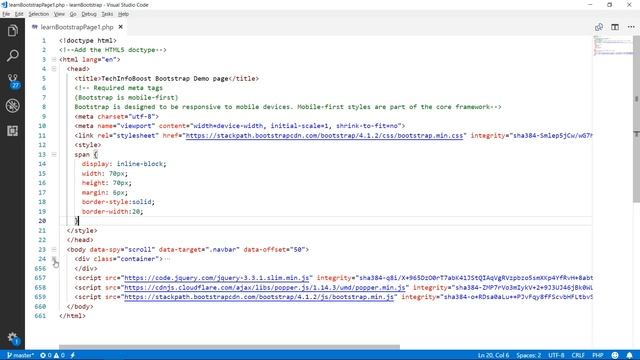Open the Help menu
This screenshot has height=360, width=640.
(123, 14)
